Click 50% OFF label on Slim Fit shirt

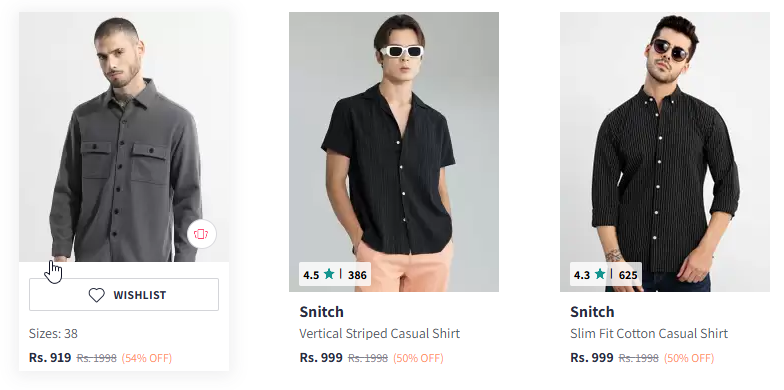pyautogui.click(x=689, y=358)
